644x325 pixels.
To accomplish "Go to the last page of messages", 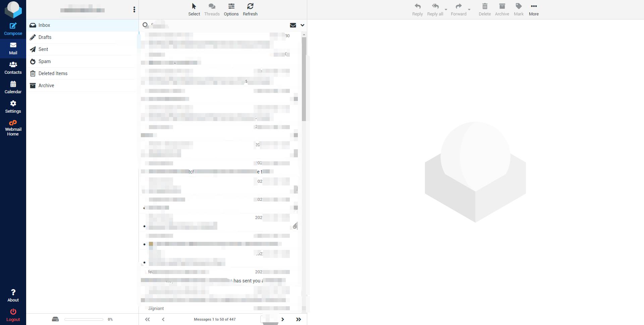I will click(x=299, y=319).
